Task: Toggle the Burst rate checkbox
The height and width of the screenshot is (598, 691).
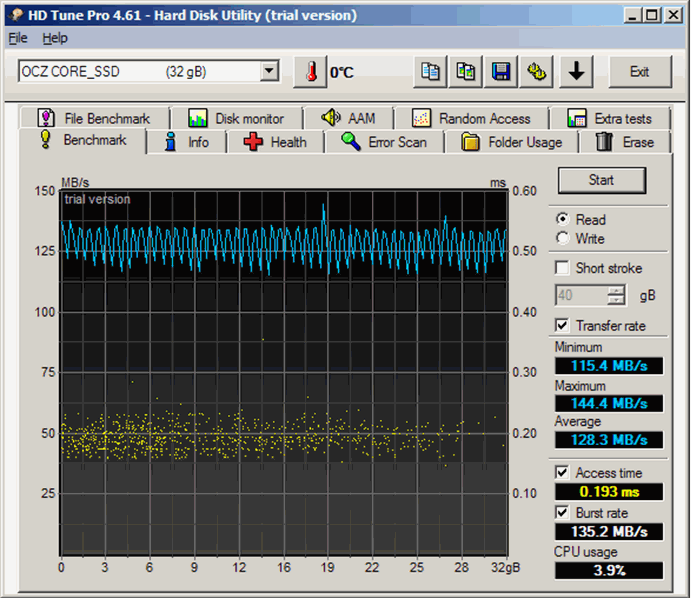Action: [562, 513]
